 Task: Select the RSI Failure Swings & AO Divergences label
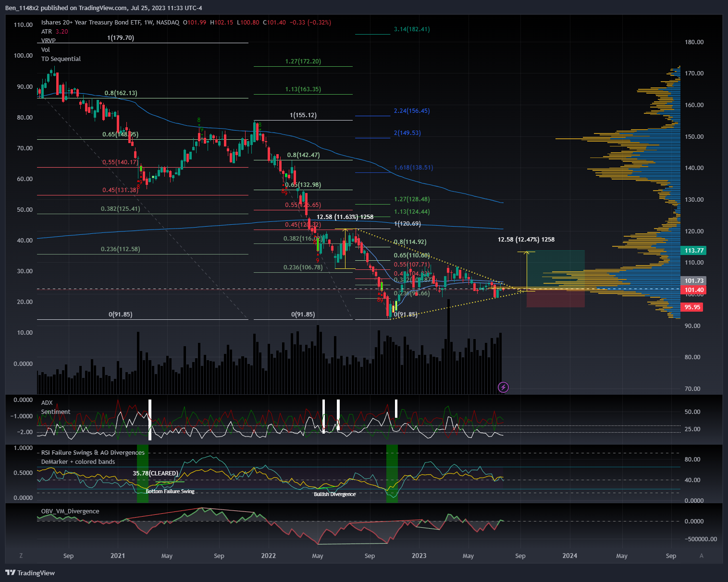(93, 452)
